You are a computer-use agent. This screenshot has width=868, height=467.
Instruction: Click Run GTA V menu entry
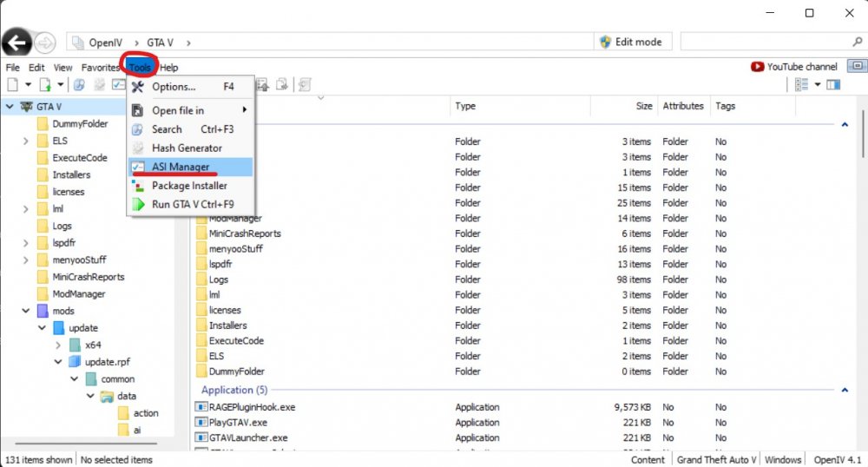(x=191, y=204)
